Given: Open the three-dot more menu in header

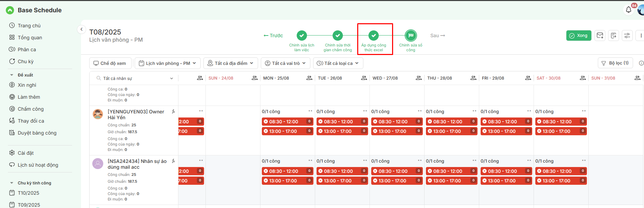Looking at the screenshot, I should [641, 36].
